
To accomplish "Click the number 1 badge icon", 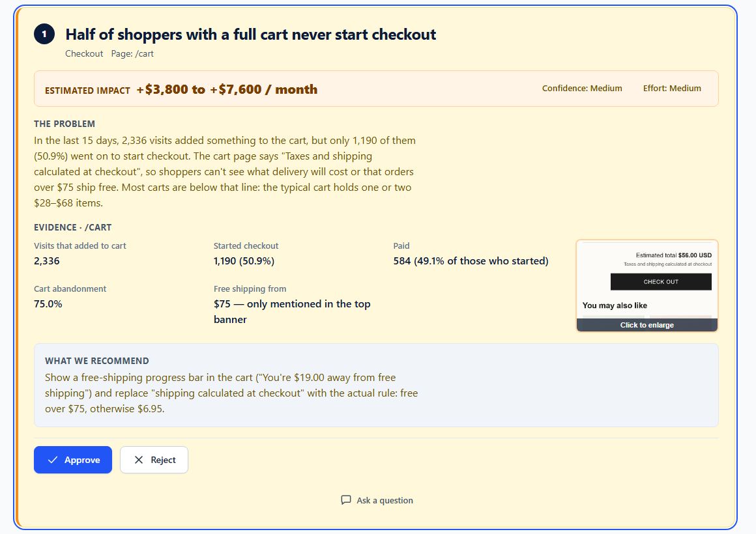I will 44,35.
